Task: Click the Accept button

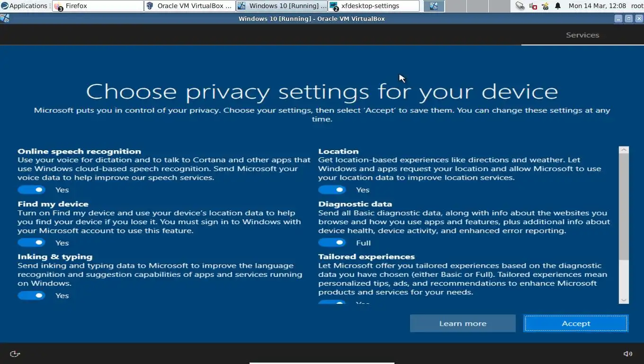Action: point(576,323)
